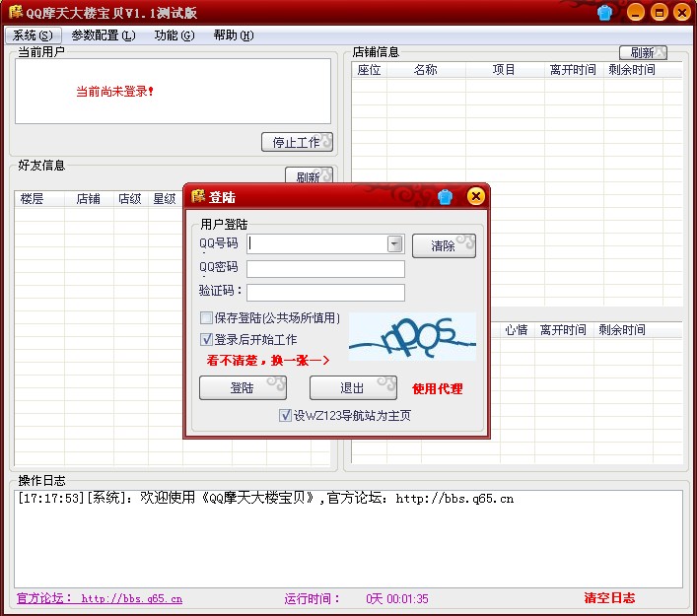Refresh 店铺信息 with 刷新 button
Viewport: 697px width, 616px height.
643,53
